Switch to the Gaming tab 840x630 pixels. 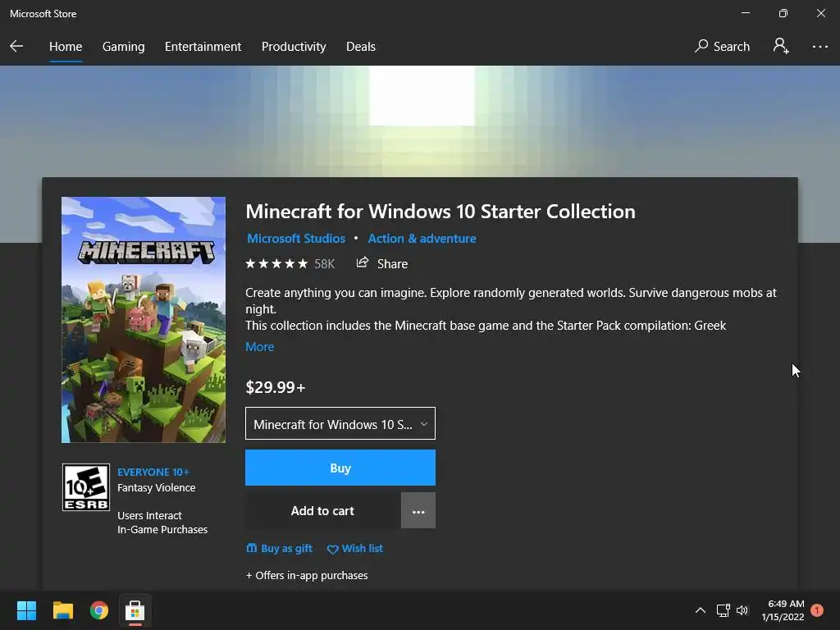point(123,47)
